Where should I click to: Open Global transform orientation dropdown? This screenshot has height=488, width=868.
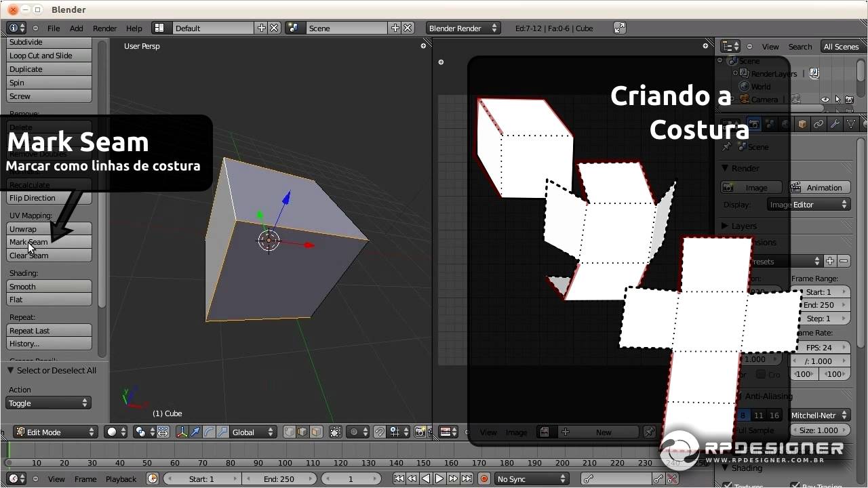(x=254, y=432)
